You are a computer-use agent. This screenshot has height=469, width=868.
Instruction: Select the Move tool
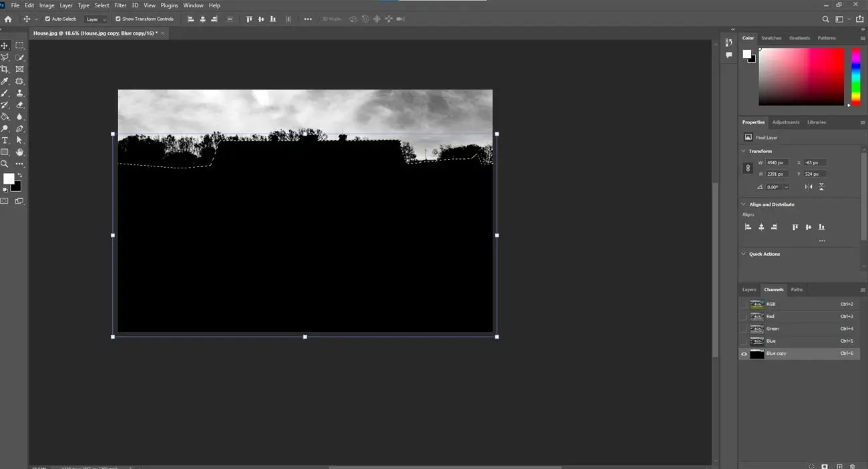click(x=5, y=45)
